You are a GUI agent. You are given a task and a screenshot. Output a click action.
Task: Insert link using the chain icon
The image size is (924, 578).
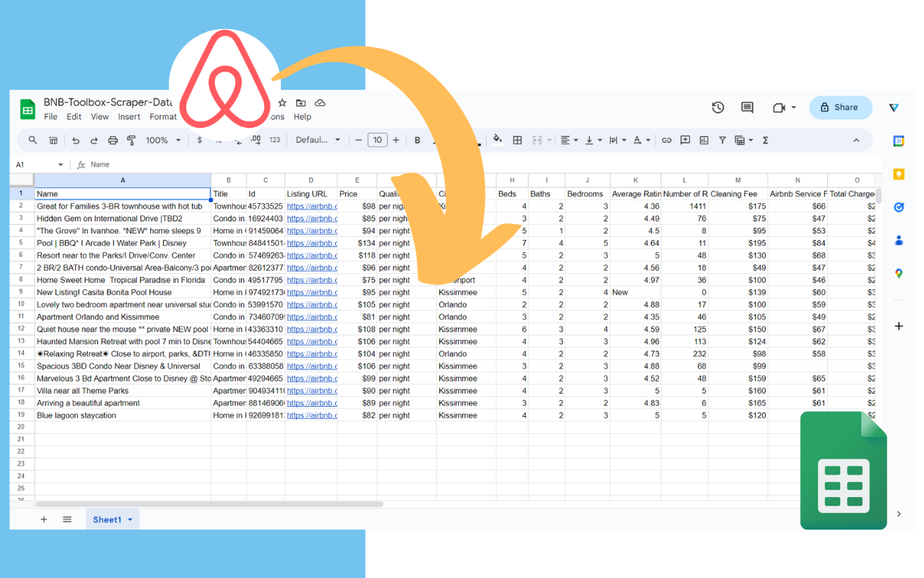point(666,140)
